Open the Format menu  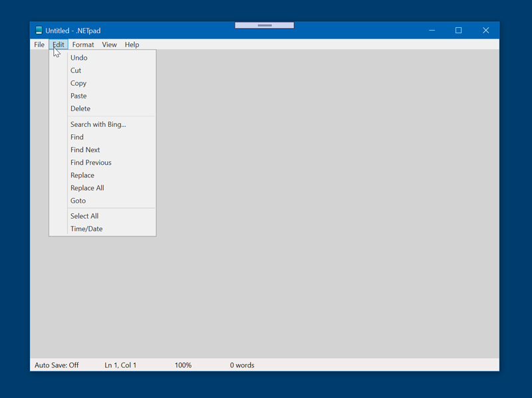(x=83, y=45)
